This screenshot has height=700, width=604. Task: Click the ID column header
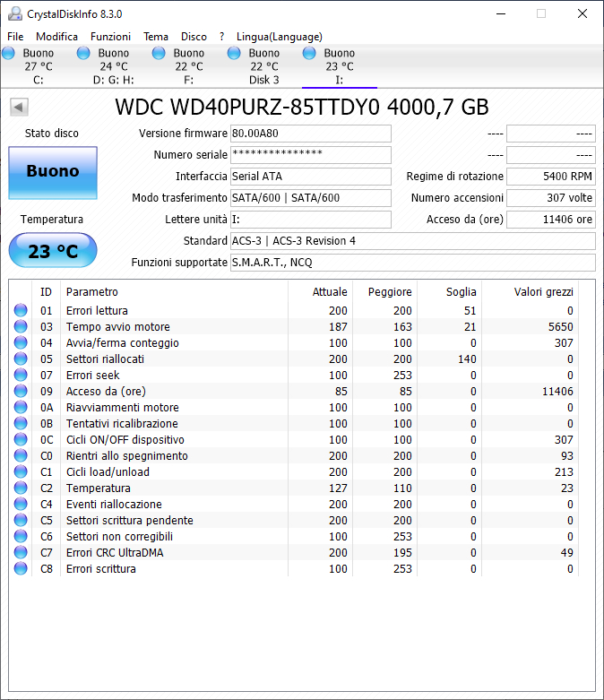pos(46,292)
